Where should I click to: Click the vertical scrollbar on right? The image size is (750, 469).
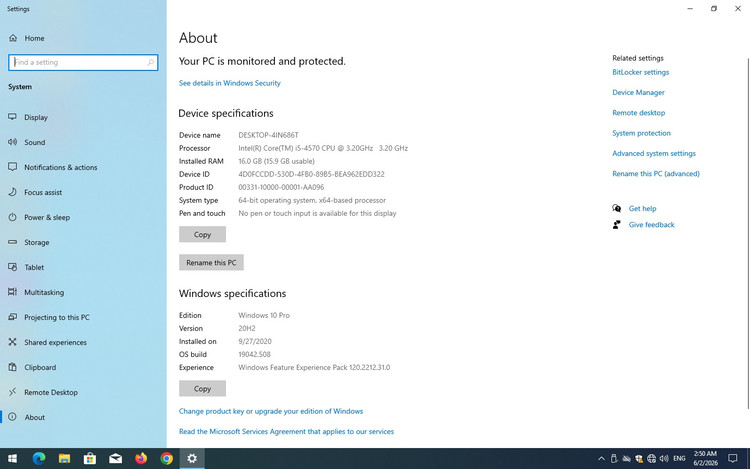point(748,233)
